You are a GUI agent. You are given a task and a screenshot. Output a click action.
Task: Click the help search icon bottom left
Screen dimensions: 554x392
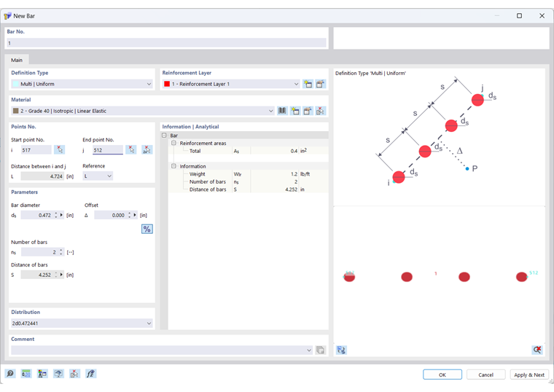point(10,374)
